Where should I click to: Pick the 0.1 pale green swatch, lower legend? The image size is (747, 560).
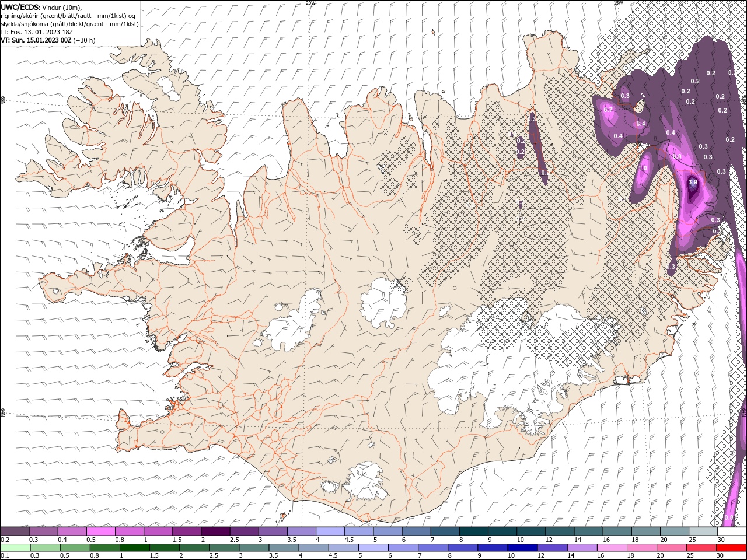point(15,547)
